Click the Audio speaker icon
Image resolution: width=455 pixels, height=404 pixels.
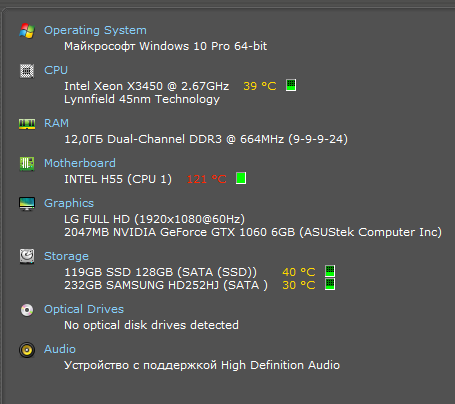pos(27,350)
